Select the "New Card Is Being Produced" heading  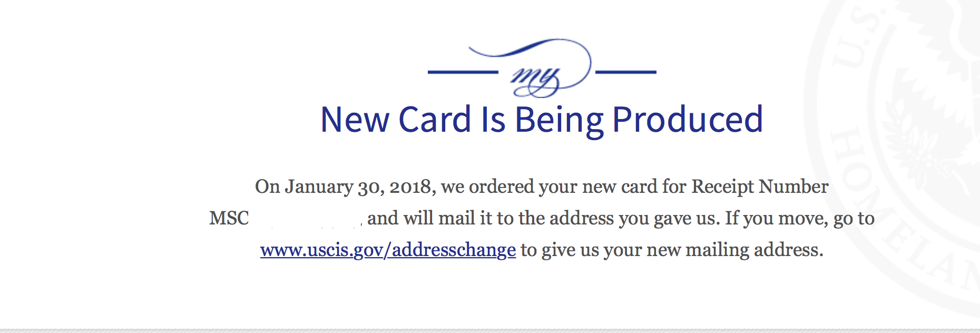coord(542,120)
